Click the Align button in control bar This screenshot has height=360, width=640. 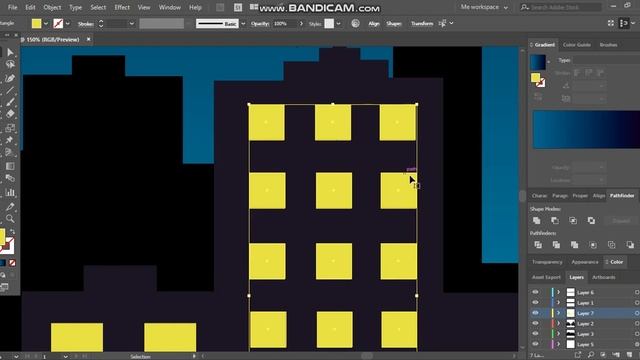(373, 24)
